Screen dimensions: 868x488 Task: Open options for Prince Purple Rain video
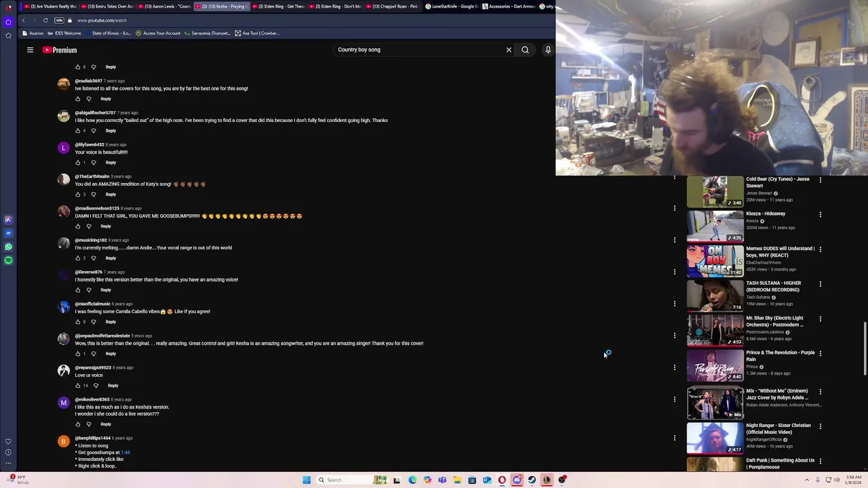pos(821,353)
